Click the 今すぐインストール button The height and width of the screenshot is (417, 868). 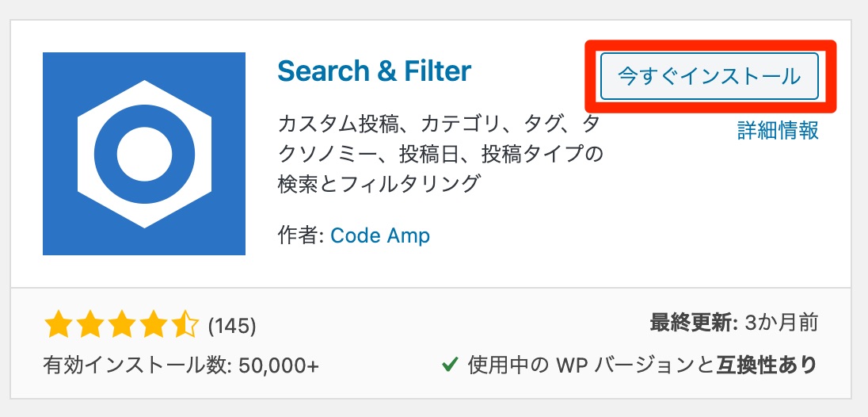point(709,76)
